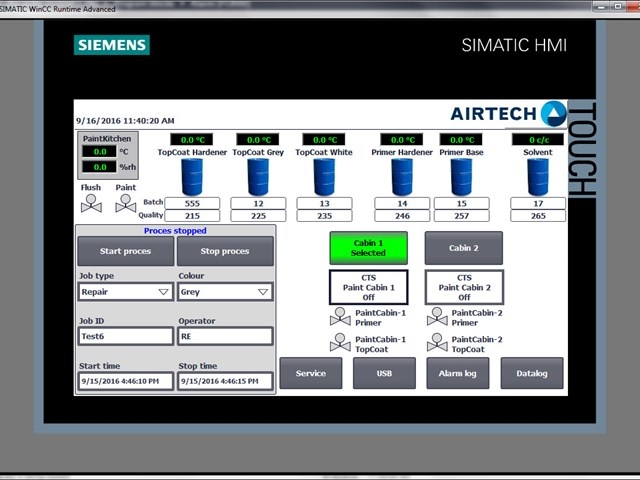Select the TopCoat White barrel
The height and width of the screenshot is (480, 640).
[x=324, y=177]
